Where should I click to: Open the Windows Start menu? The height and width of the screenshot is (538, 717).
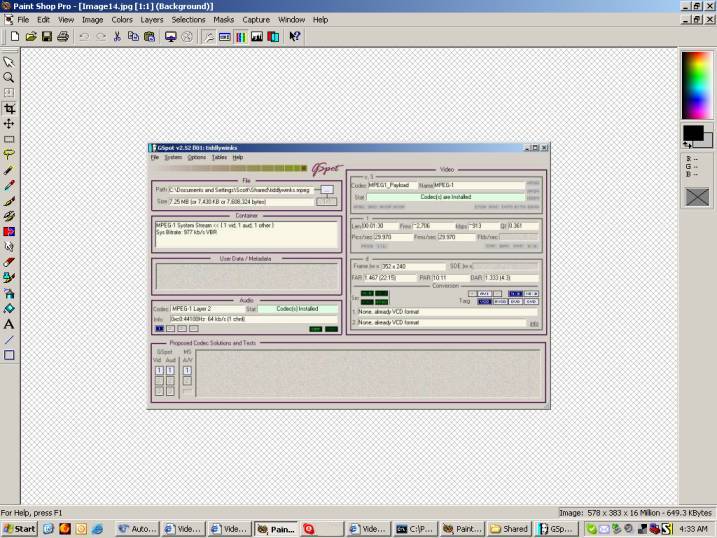19,529
